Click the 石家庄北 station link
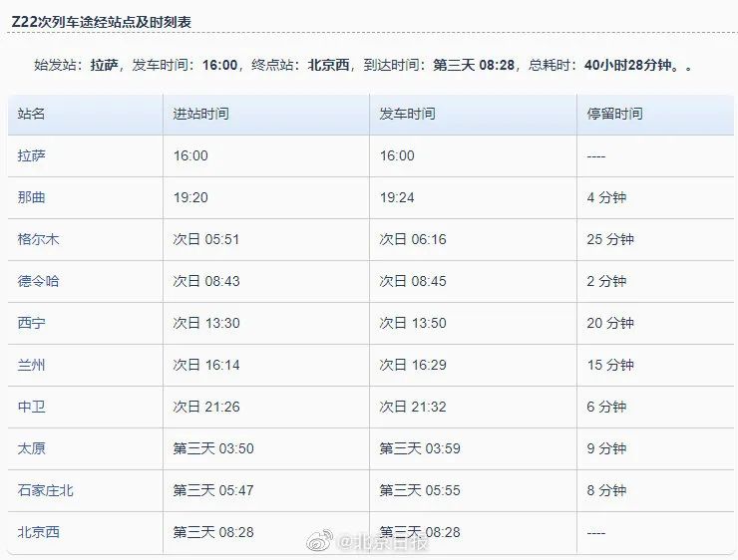The height and width of the screenshot is (560, 738). click(46, 490)
